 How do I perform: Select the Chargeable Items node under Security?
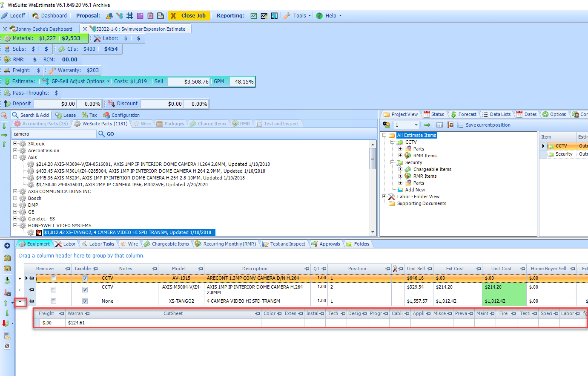tap(432, 169)
